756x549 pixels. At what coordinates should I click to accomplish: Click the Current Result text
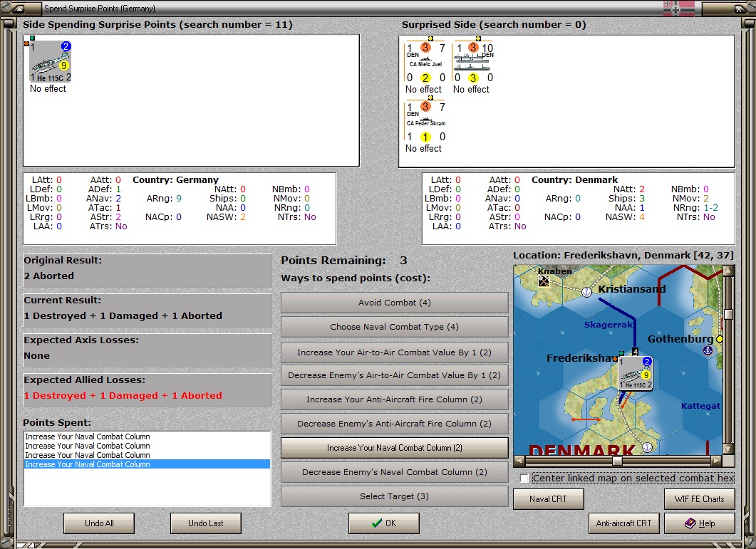[123, 315]
